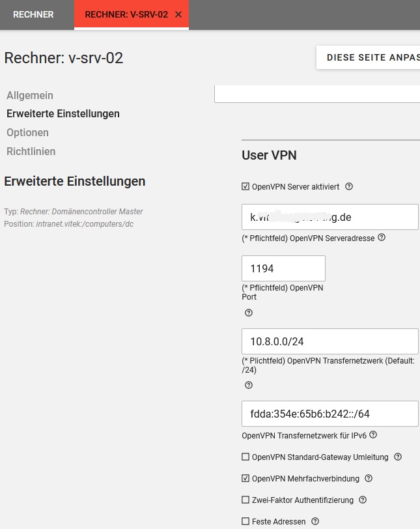Click the Diese Seite anpassen button
420x529 pixels.
pos(371,57)
